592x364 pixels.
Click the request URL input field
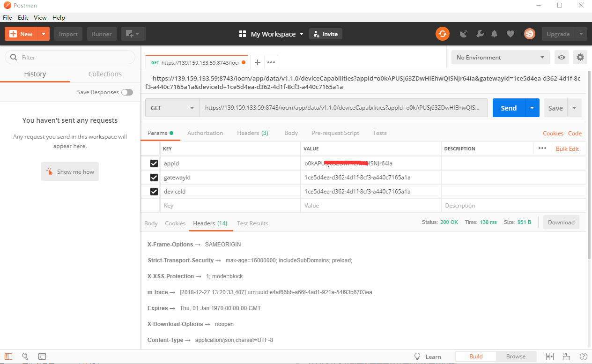pos(344,108)
